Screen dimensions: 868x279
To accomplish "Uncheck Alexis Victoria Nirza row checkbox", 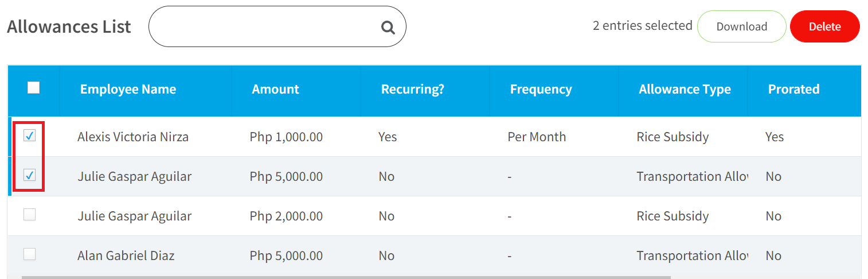I will 29,135.
